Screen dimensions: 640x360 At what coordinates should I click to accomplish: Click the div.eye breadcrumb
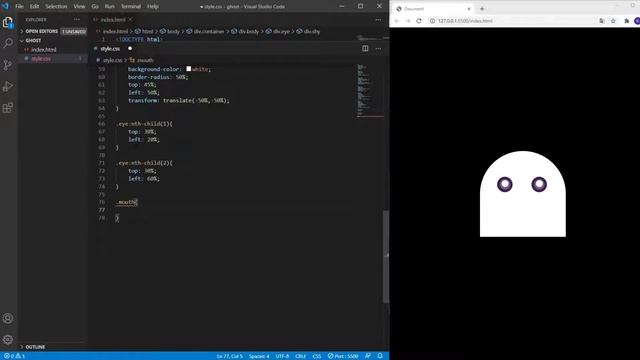pos(278,31)
